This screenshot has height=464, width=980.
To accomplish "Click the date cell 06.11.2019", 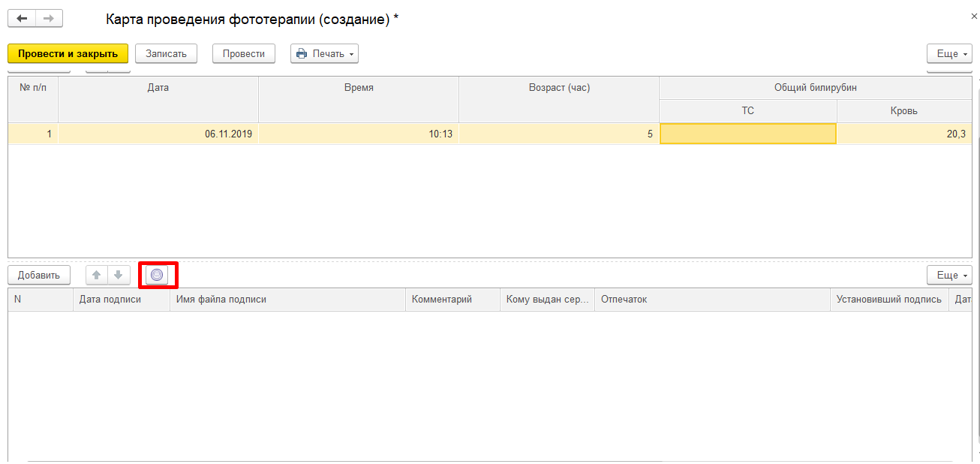I will coord(158,134).
